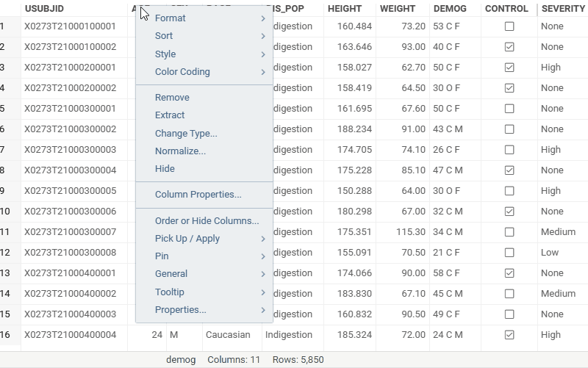Select Extract in the context menu
Viewport: 588px width, 368px height.
[x=170, y=115]
